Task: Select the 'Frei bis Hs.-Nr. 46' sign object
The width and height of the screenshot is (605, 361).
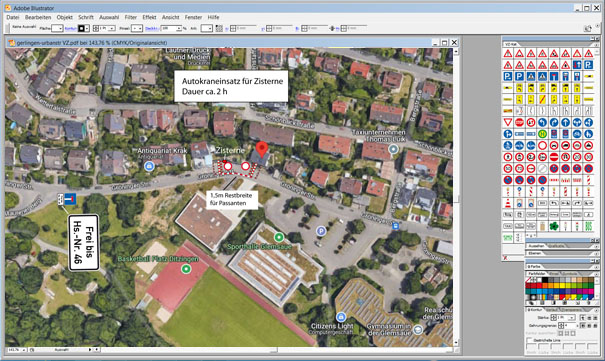Action: pos(84,243)
